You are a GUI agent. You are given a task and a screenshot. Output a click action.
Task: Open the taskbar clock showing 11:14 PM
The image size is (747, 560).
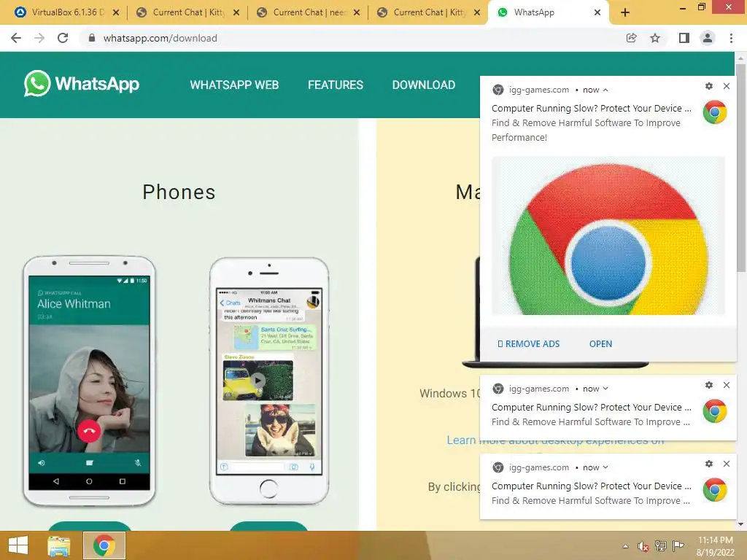point(715,546)
